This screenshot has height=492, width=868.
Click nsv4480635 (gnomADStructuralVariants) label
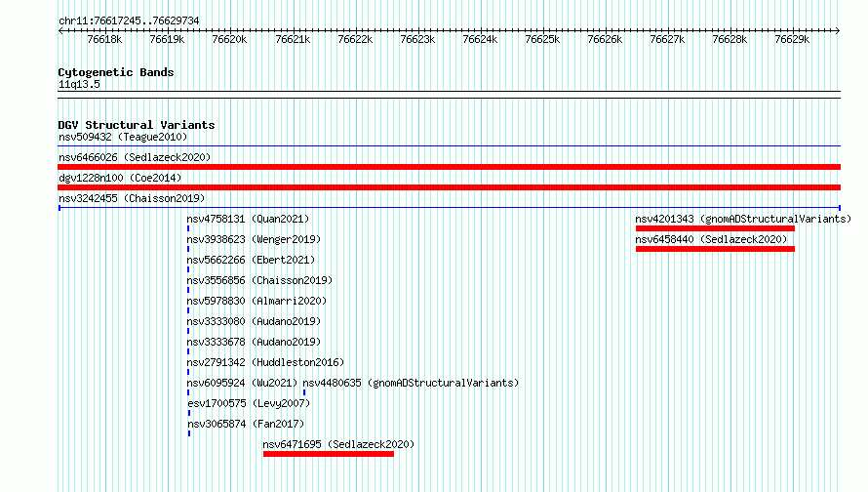pos(411,383)
